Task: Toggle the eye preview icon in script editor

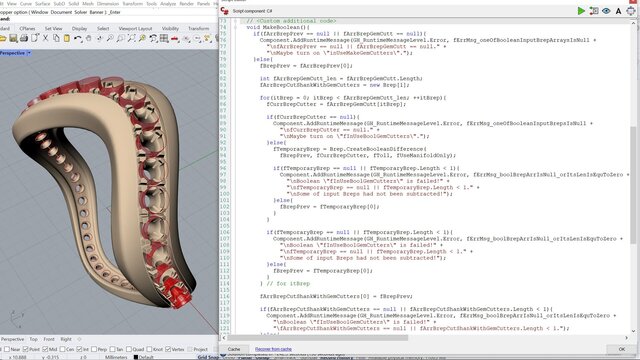Action: pyautogui.click(x=606, y=11)
